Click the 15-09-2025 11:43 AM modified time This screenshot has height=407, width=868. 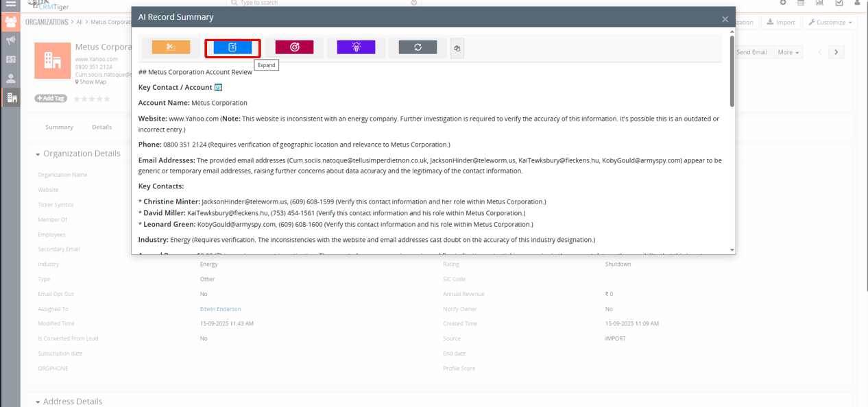pos(227,323)
